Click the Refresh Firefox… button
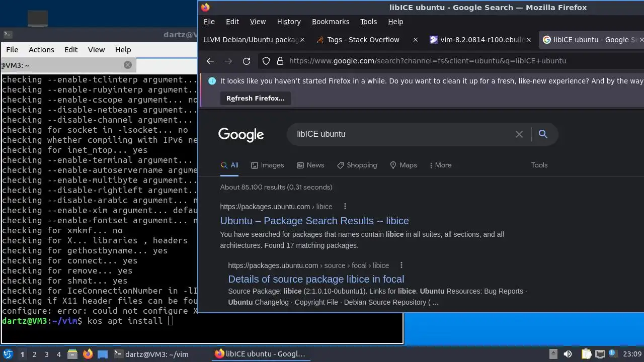Screen dimensions: 644x362 [x=255, y=99]
